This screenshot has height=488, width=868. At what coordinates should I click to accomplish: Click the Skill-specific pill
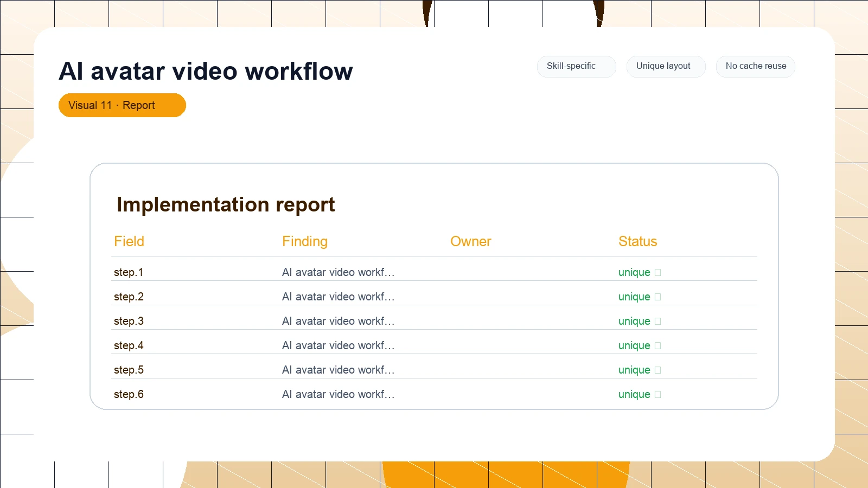pos(576,66)
